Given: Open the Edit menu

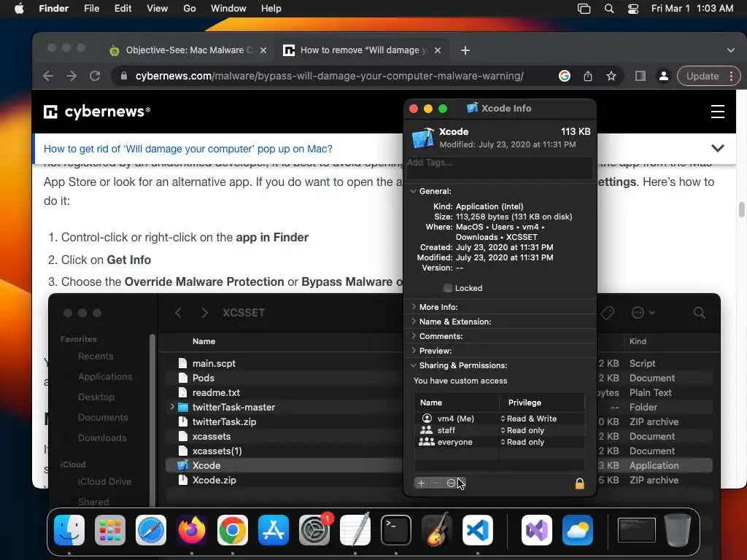Looking at the screenshot, I should [x=123, y=9].
